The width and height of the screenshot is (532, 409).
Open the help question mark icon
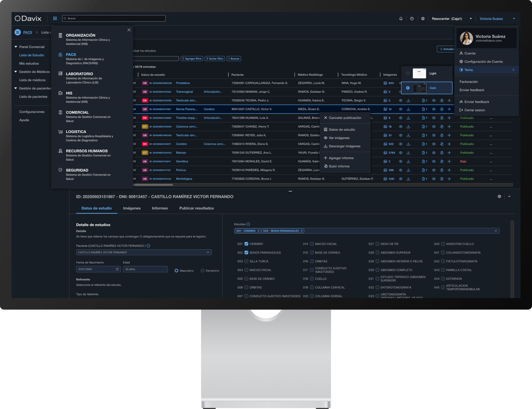[x=411, y=18]
